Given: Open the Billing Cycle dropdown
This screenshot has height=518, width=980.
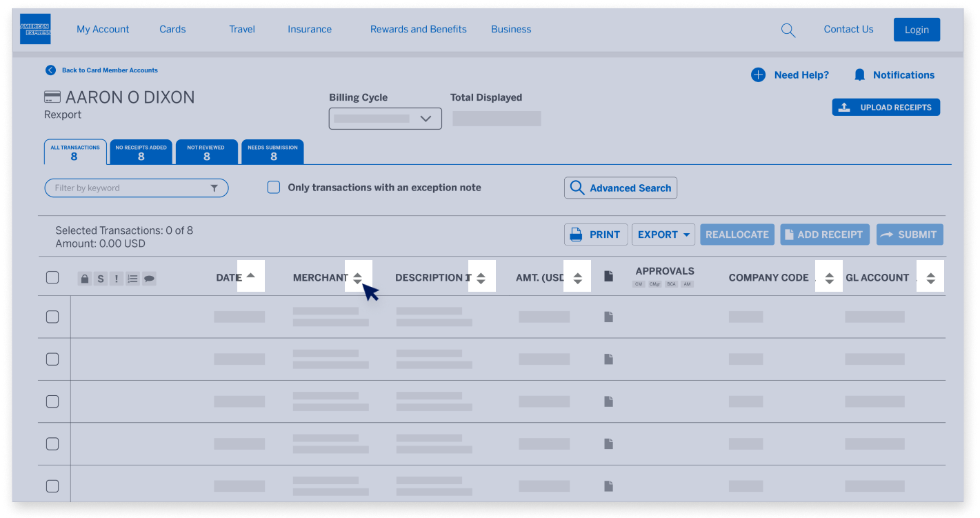Looking at the screenshot, I should (x=385, y=118).
